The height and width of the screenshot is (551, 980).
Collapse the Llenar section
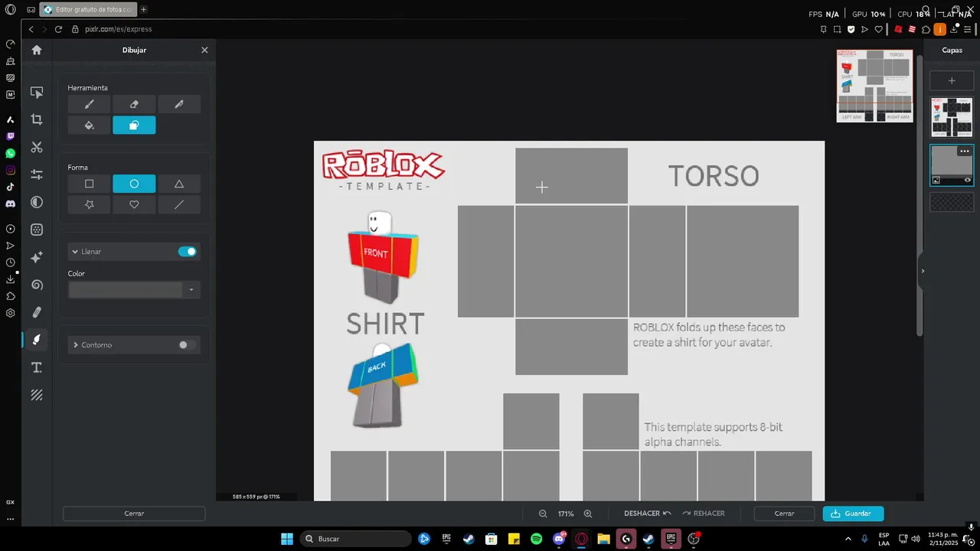(74, 252)
